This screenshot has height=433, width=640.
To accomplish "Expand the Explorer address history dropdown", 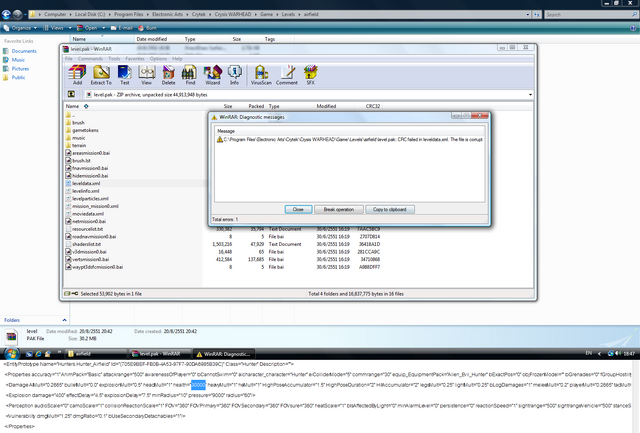I will (528, 15).
